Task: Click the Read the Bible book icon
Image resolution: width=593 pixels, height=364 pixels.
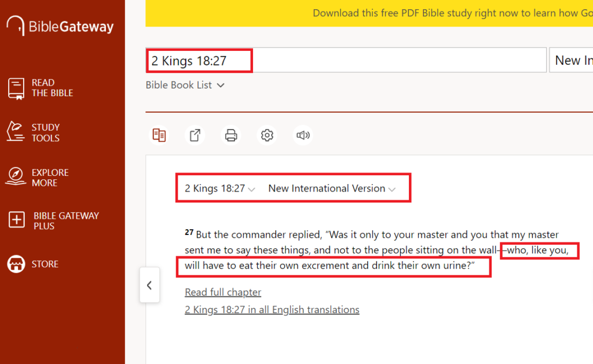Action: point(16,89)
